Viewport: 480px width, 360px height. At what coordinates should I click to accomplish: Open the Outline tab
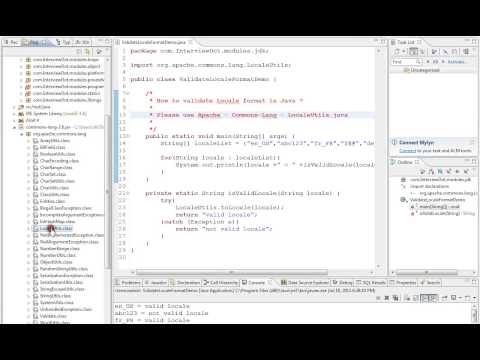(x=404, y=162)
